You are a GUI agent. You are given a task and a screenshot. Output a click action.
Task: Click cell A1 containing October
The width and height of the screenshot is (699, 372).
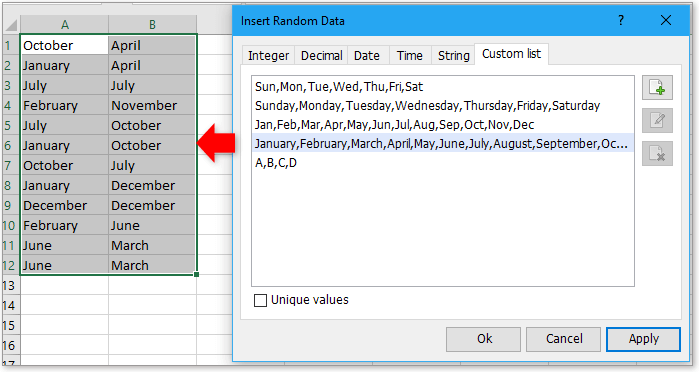(64, 45)
